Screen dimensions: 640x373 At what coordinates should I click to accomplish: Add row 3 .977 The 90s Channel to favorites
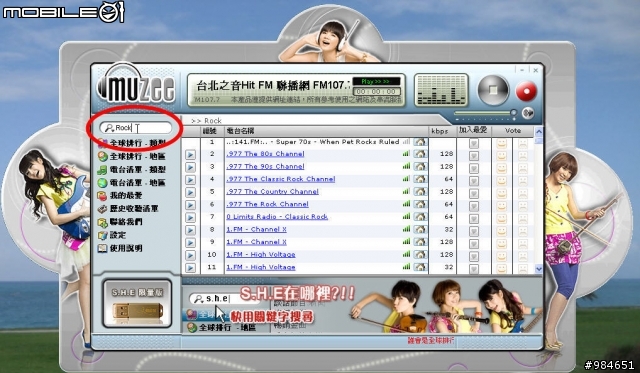473,168
